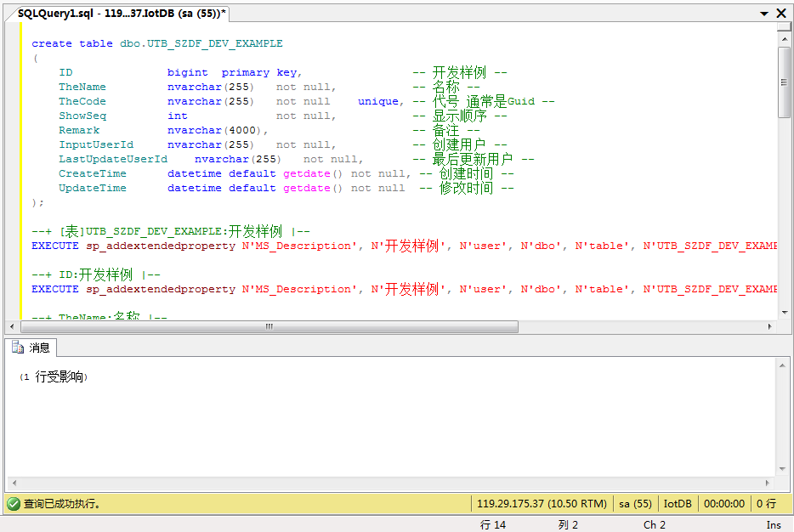Click the 'Ins' insert mode indicator

pyautogui.click(x=774, y=525)
